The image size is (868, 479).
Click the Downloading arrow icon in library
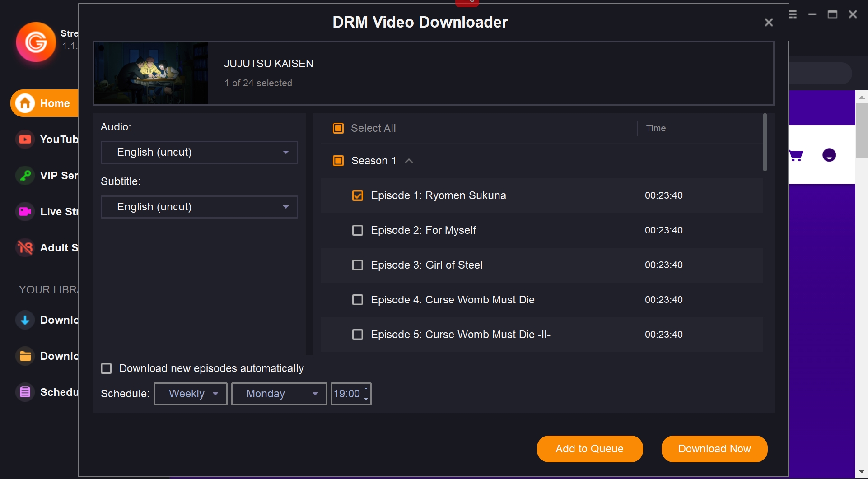pyautogui.click(x=25, y=320)
